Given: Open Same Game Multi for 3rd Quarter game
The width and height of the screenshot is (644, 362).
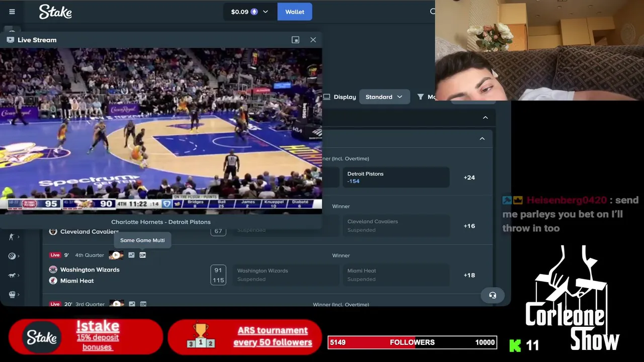Looking at the screenshot, I should tap(143, 304).
